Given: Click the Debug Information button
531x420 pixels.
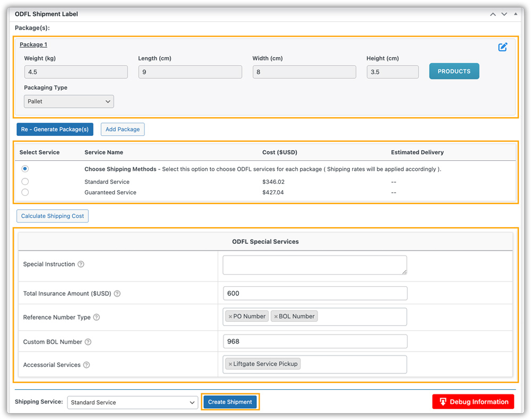Looking at the screenshot, I should click(473, 401).
